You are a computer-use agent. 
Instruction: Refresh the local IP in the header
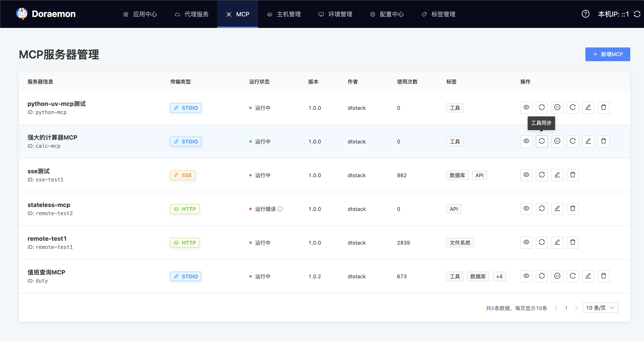coord(637,14)
